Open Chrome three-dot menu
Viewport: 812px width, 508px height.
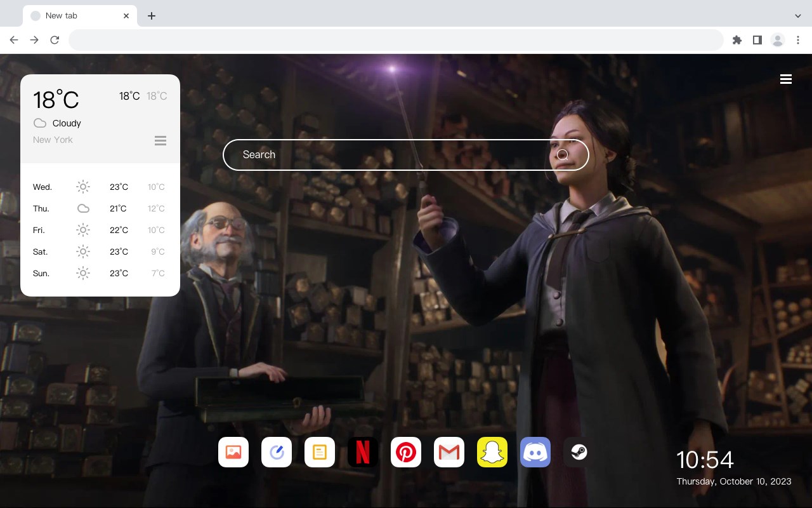pyautogui.click(x=798, y=40)
